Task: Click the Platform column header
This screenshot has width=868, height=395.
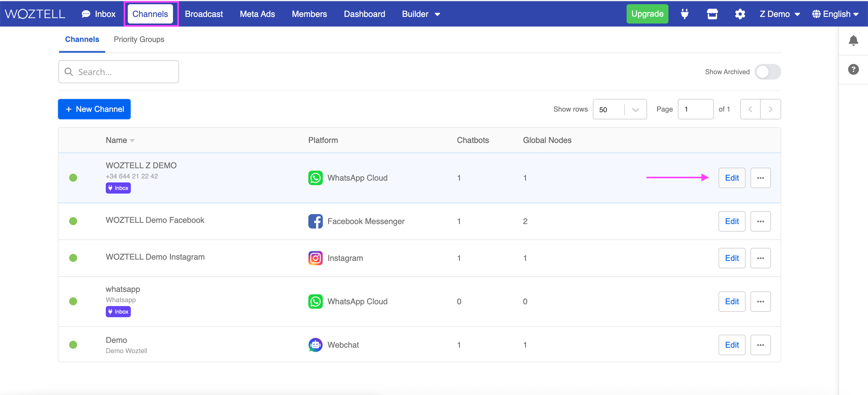Action: click(323, 140)
